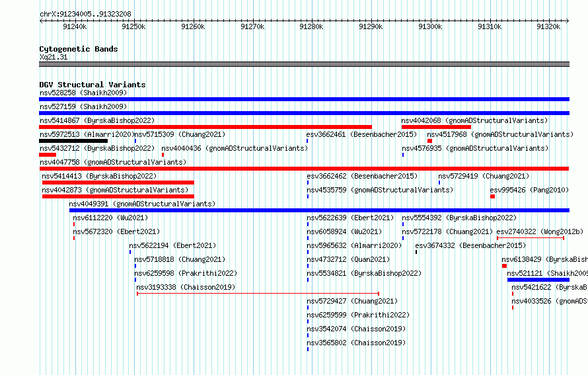Image resolution: width=588 pixels, height=375 pixels.
Task: Click the long red bar under nsv4047758
Action: coord(304,169)
